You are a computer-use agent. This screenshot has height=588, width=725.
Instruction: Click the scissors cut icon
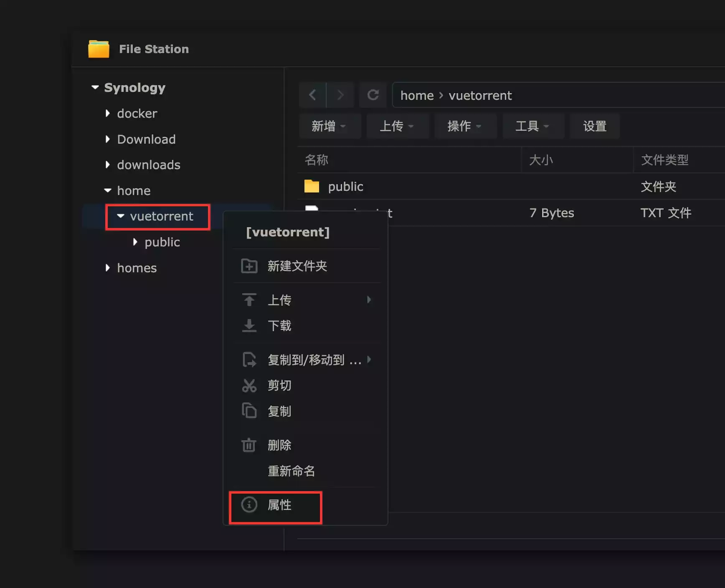[x=249, y=385]
